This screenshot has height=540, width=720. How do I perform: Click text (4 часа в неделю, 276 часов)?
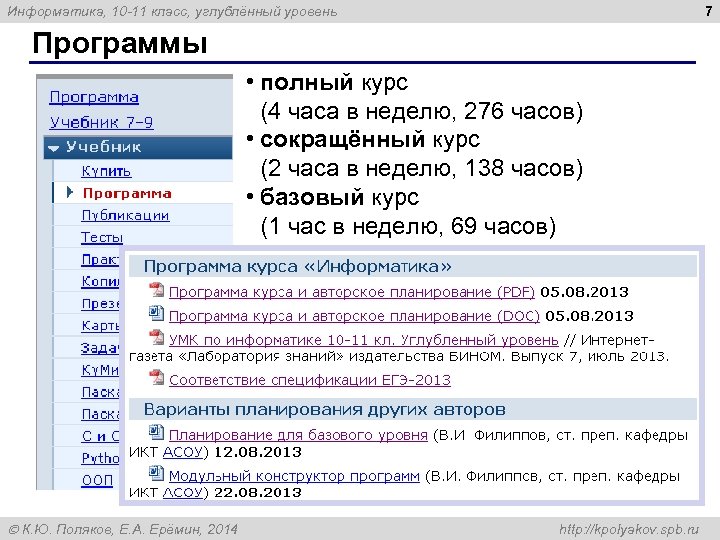[x=422, y=111]
